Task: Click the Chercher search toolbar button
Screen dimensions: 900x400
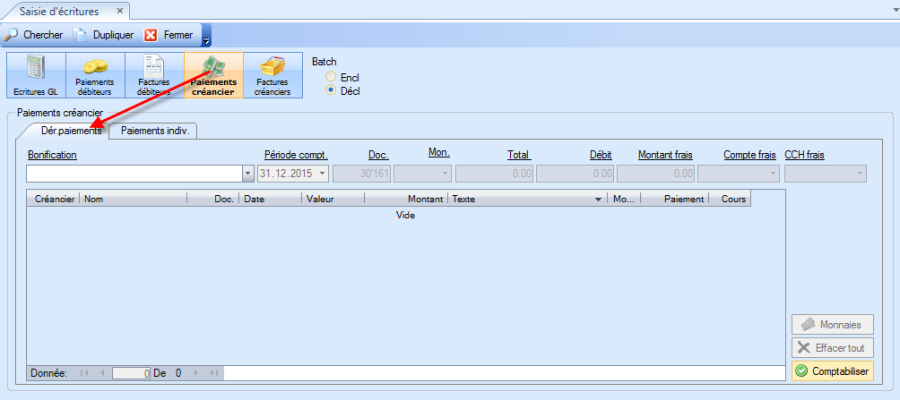Action: tap(34, 35)
